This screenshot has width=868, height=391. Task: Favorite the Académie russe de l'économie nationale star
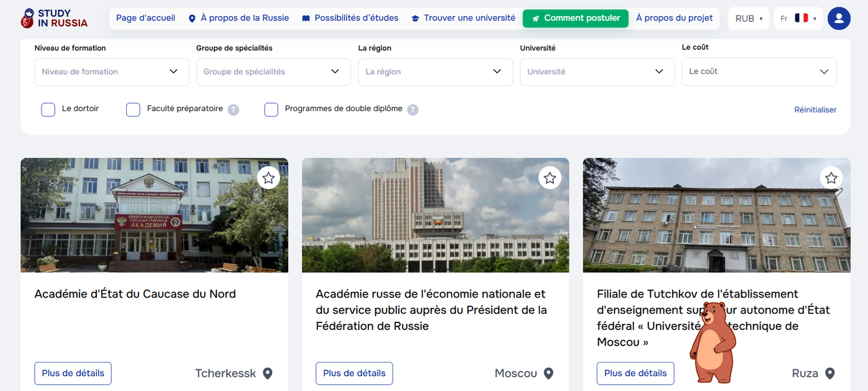(x=550, y=178)
